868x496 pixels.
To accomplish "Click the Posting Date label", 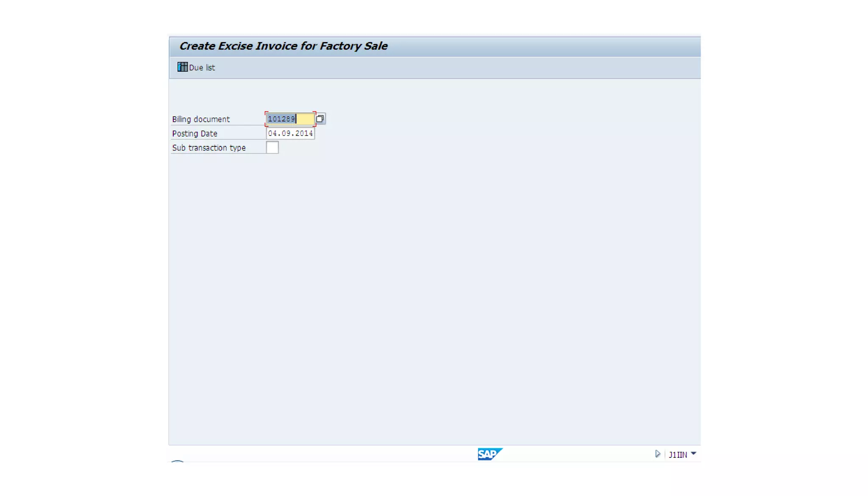I will (195, 134).
